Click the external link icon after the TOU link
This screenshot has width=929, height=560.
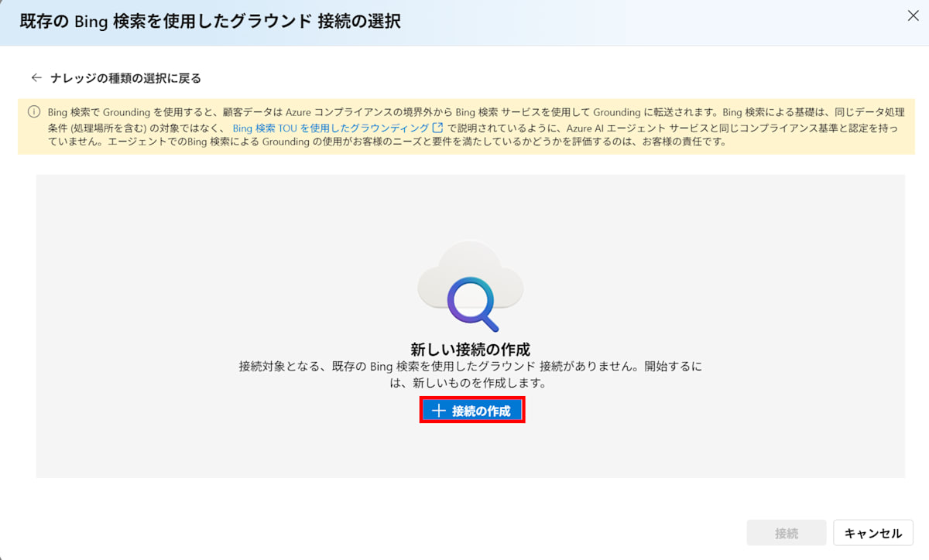coord(438,128)
